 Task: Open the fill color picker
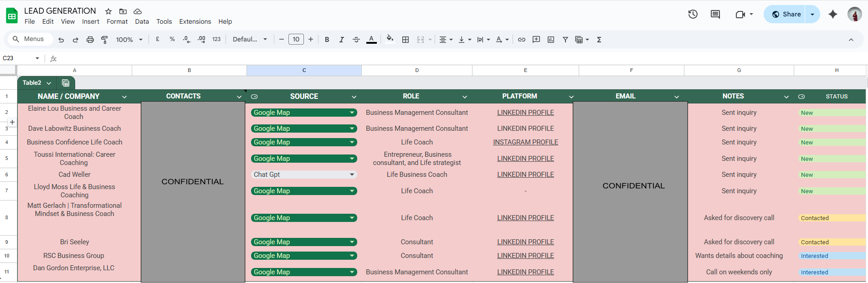coord(390,39)
